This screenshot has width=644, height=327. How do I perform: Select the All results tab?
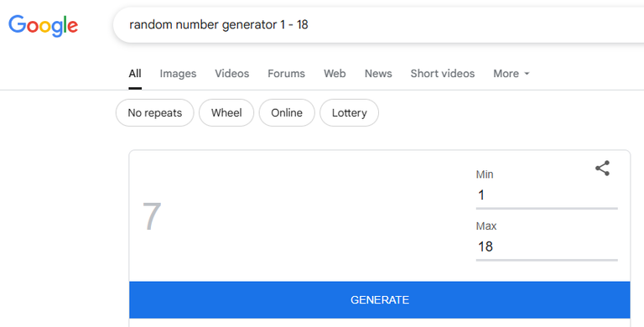[135, 74]
